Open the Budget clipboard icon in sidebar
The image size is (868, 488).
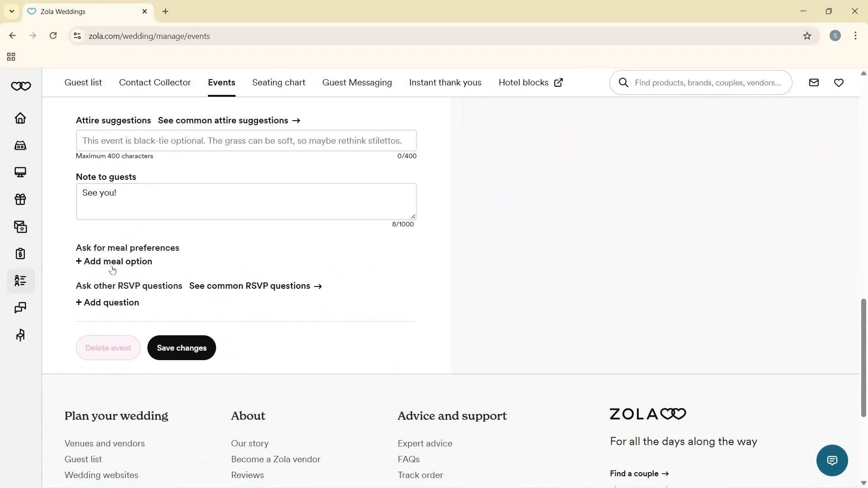20,253
